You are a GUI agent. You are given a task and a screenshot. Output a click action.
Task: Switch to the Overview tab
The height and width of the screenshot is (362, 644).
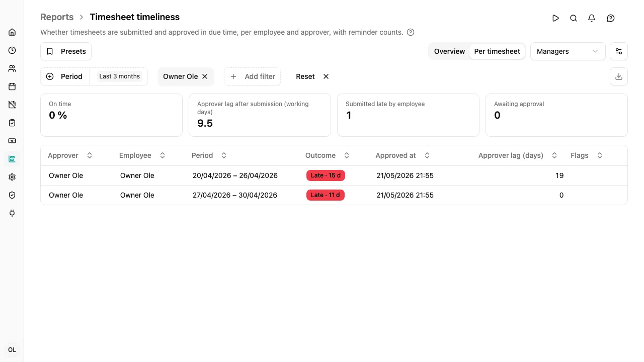pos(449,51)
